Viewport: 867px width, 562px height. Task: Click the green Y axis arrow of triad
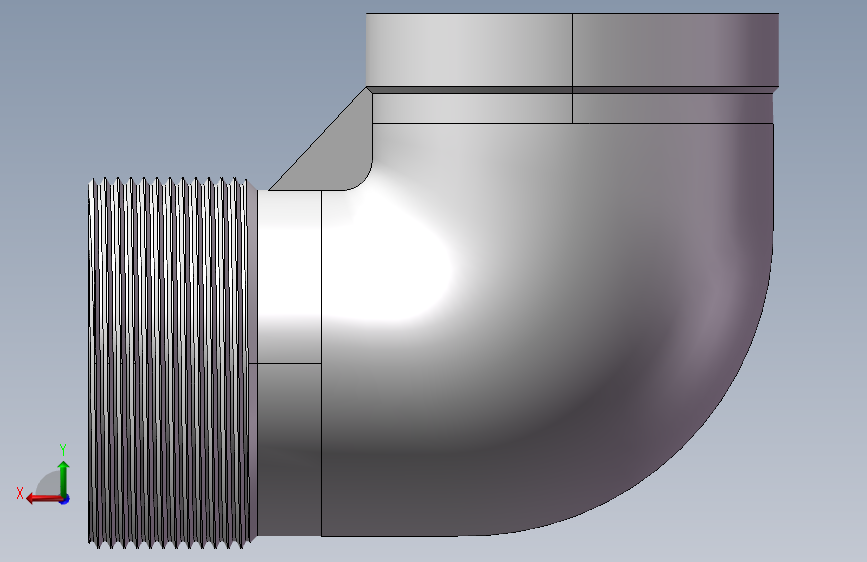coord(64,478)
